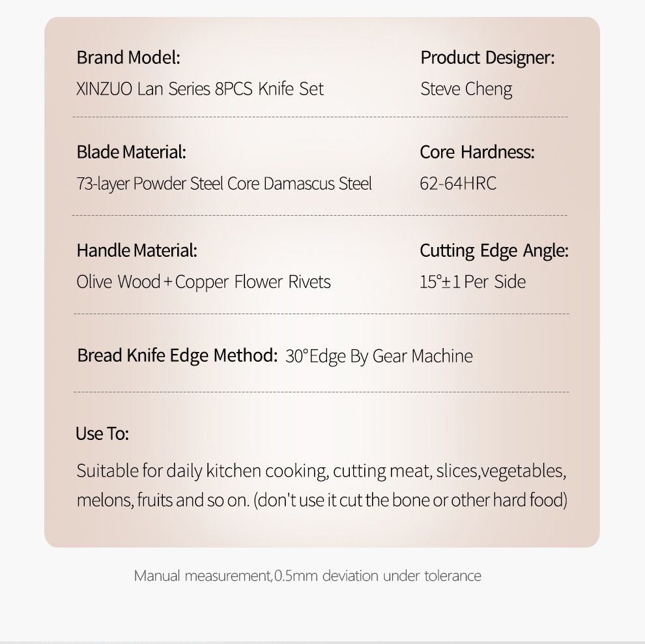Screen dimensions: 645x644
Task: Select the "15°±1 Per Side" value
Action: [x=472, y=282]
